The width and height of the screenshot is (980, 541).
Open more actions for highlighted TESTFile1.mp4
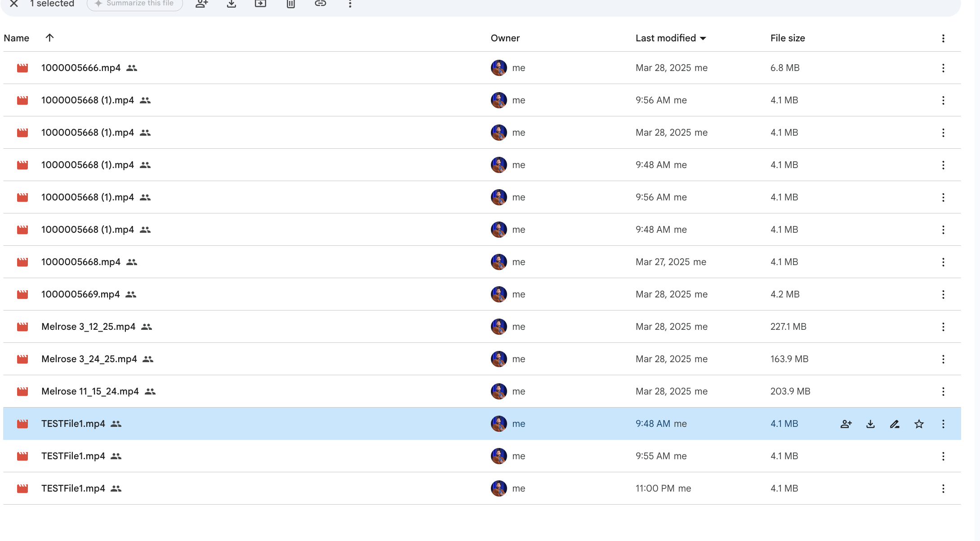(x=943, y=424)
